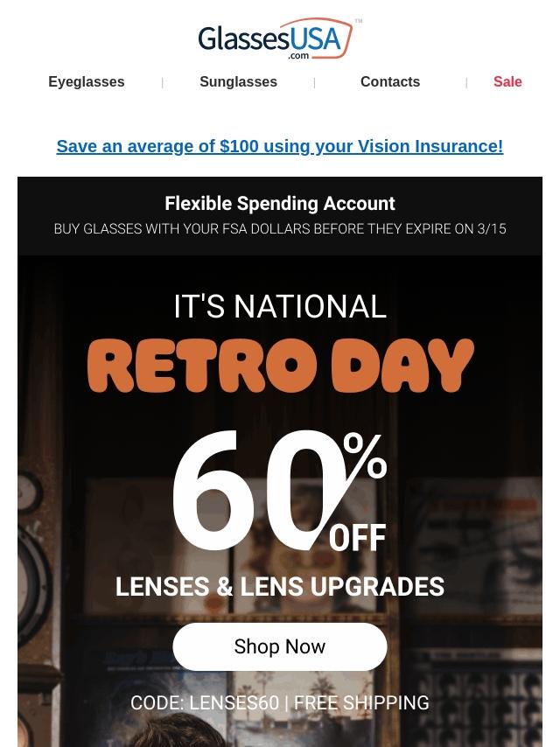Click the Vision Insurance savings link
Screen dimensions: 560x747
pyautogui.click(x=280, y=146)
